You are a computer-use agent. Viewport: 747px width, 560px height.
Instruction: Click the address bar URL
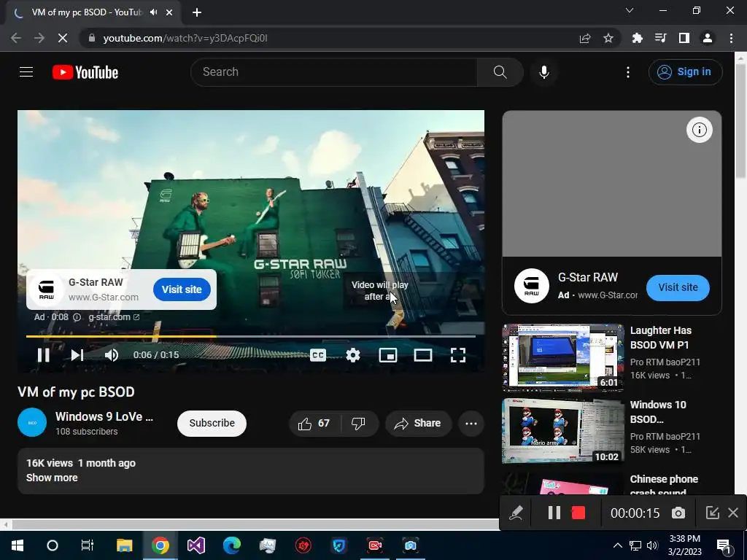pos(185,38)
